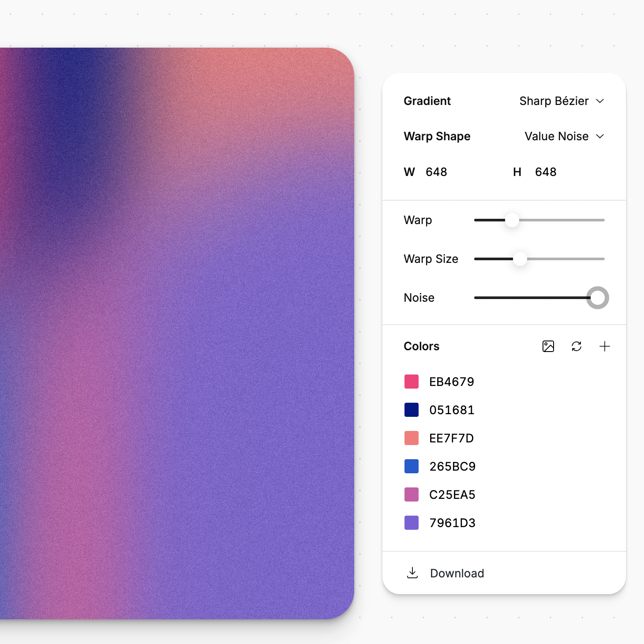The image size is (644, 644).
Task: Click the Warp slider handle
Action: point(512,220)
